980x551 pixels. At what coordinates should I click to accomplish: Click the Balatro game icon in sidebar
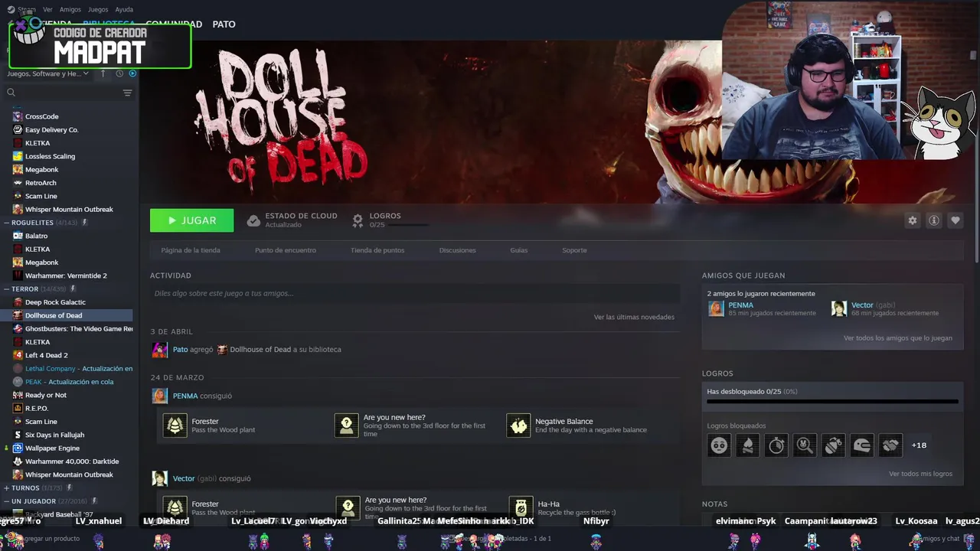[x=18, y=236]
